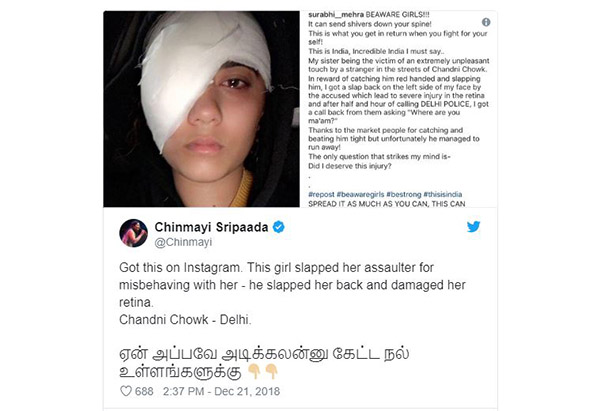Click the 688 likes count
The image size is (600, 411).
pos(144,391)
